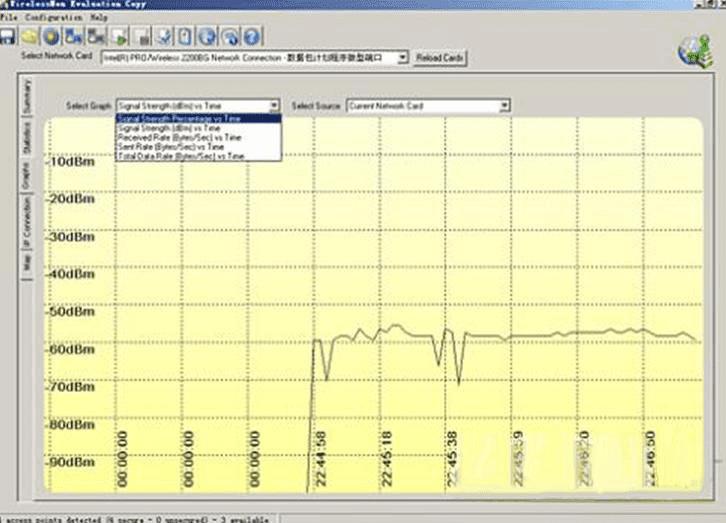Click the yellow open folder toolbar icon
The height and width of the screenshot is (523, 726).
coord(29,36)
